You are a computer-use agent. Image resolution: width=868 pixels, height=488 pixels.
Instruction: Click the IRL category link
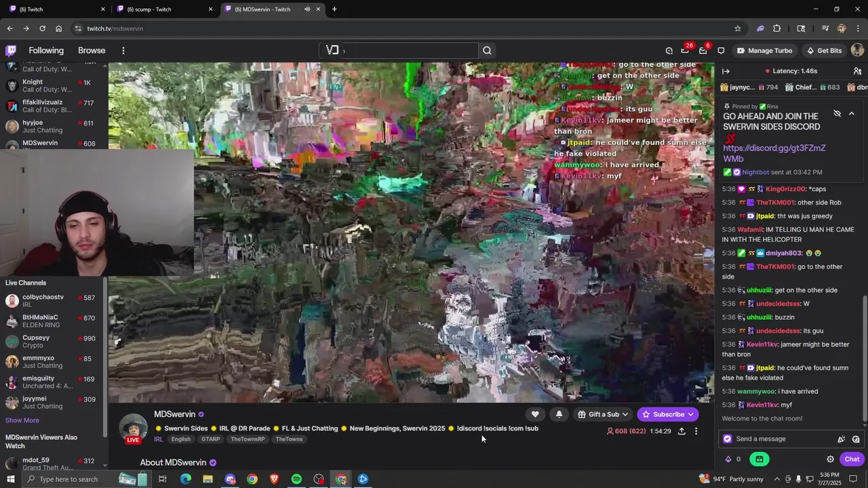point(159,439)
